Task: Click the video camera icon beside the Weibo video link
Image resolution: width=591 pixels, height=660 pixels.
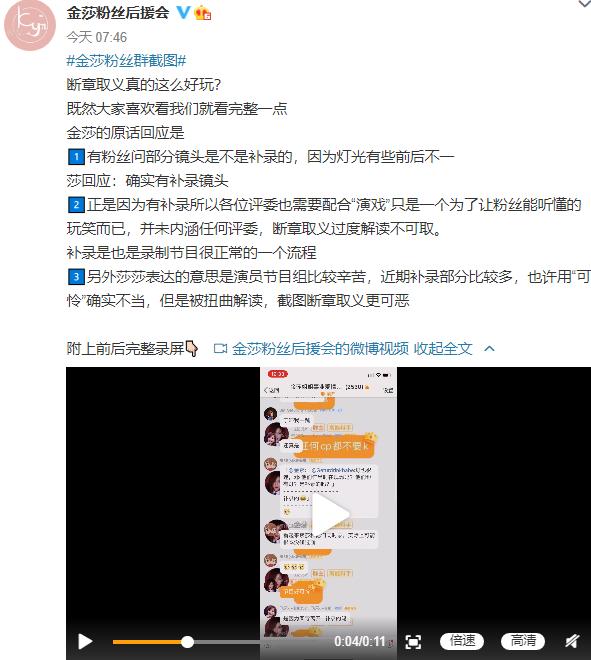Action: click(220, 349)
